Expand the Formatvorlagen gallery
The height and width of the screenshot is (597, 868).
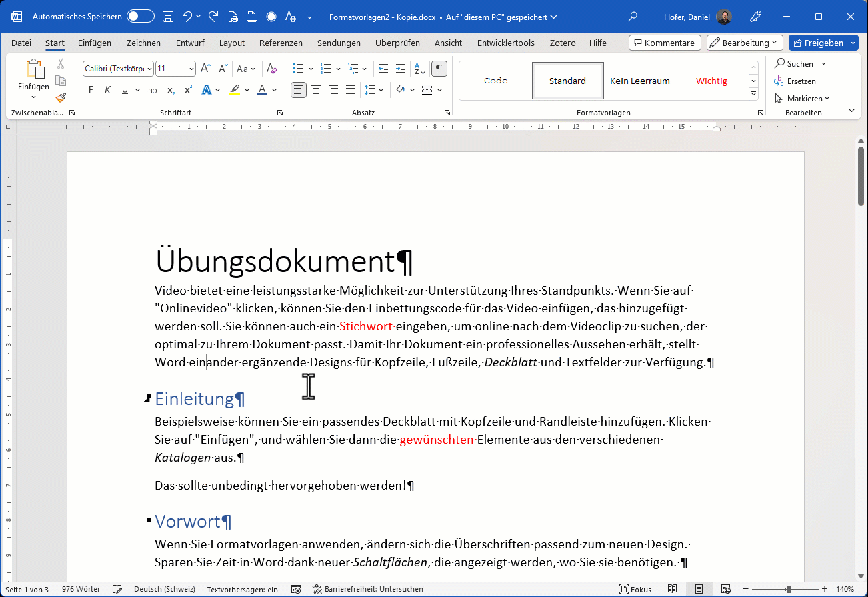tap(754, 94)
